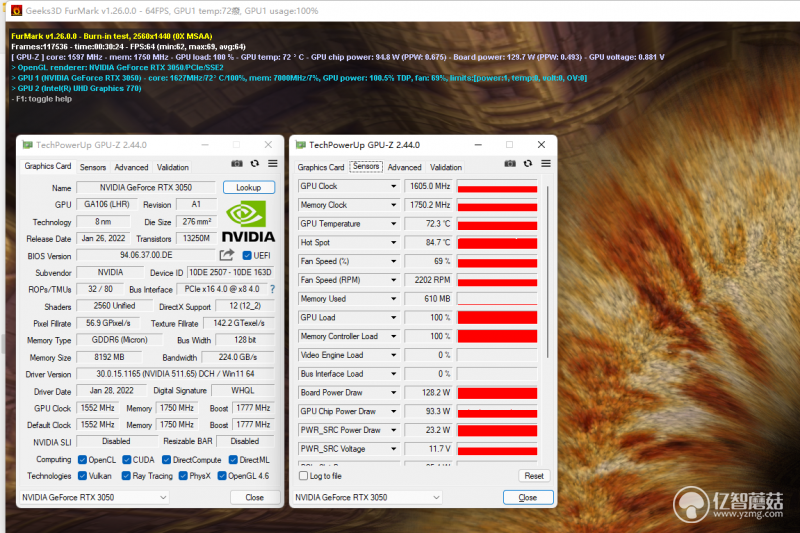The image size is (800, 533).
Task: Open the Memory Used sensor dropdown
Action: point(393,299)
